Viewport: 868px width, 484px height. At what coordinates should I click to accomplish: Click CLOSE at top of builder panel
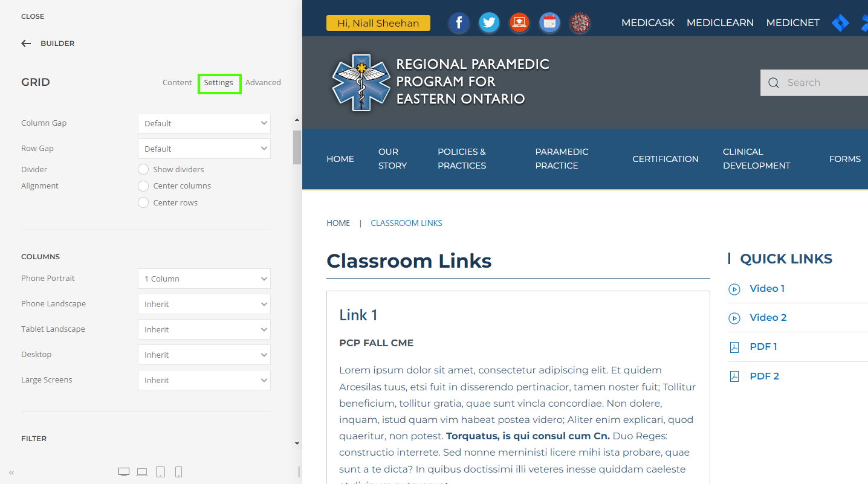pos(33,16)
